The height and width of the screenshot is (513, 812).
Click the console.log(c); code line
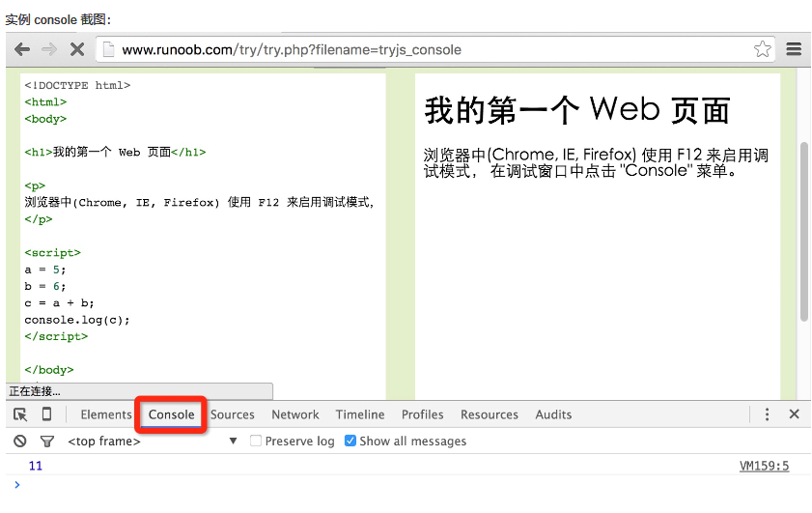[x=77, y=320]
